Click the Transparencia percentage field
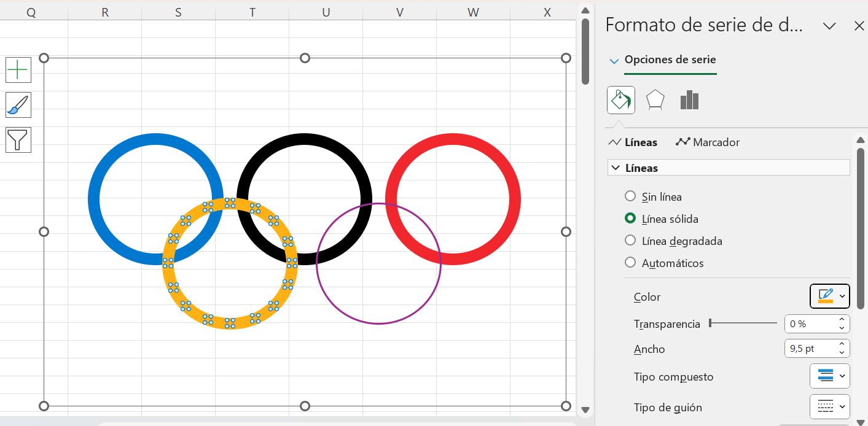 click(x=810, y=323)
